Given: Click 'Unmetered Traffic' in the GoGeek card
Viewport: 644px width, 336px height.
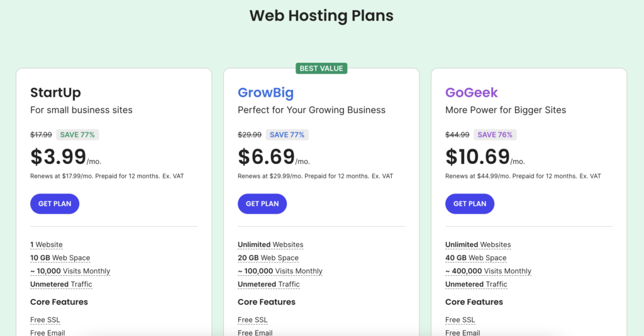Looking at the screenshot, I should pyautogui.click(x=476, y=285).
